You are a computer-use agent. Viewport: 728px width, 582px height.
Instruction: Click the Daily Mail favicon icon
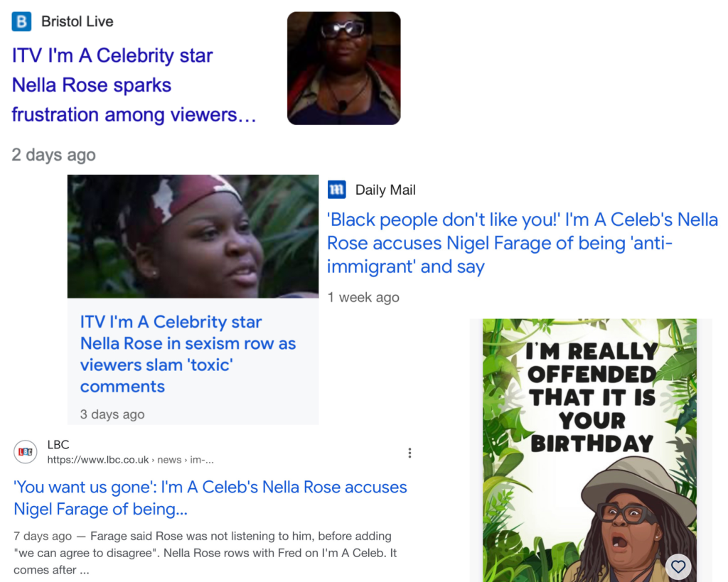336,189
